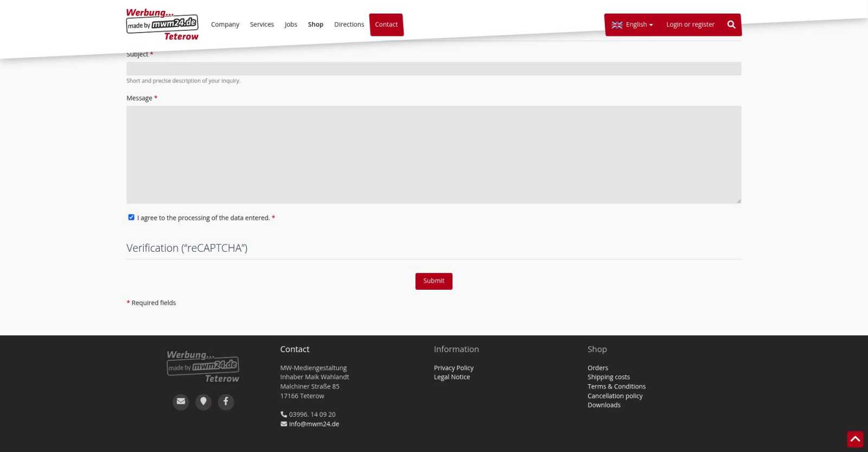Open the footer Facebook icon
The width and height of the screenshot is (868, 452).
pyautogui.click(x=226, y=402)
